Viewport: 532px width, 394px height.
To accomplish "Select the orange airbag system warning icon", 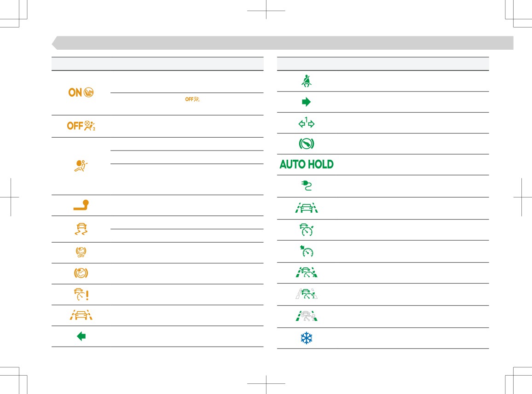I will pos(81,166).
